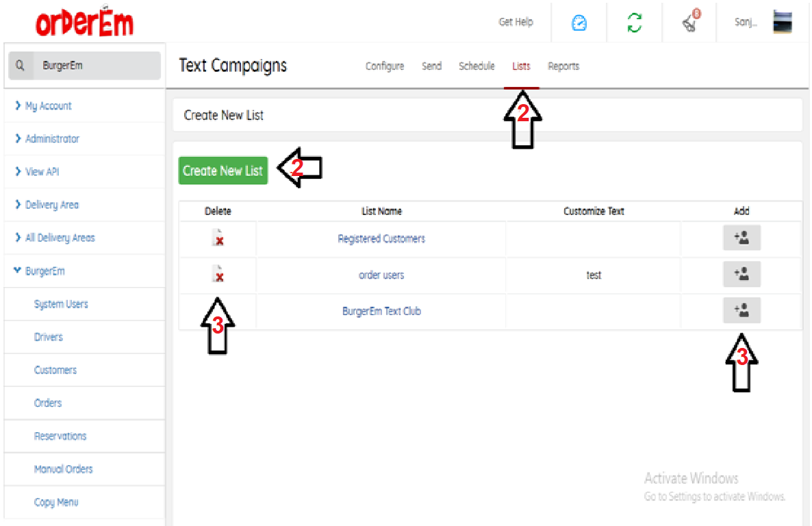Click the green refresh icon
Image resolution: width=812 pixels, height=526 pixels.
click(x=635, y=23)
